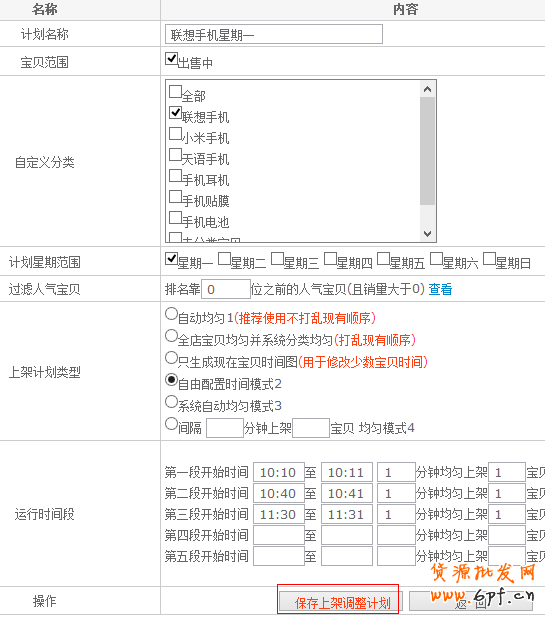Viewport: 545px width, 617px height.
Task: Uncheck the 联想手机 category checkbox
Action: 175,113
